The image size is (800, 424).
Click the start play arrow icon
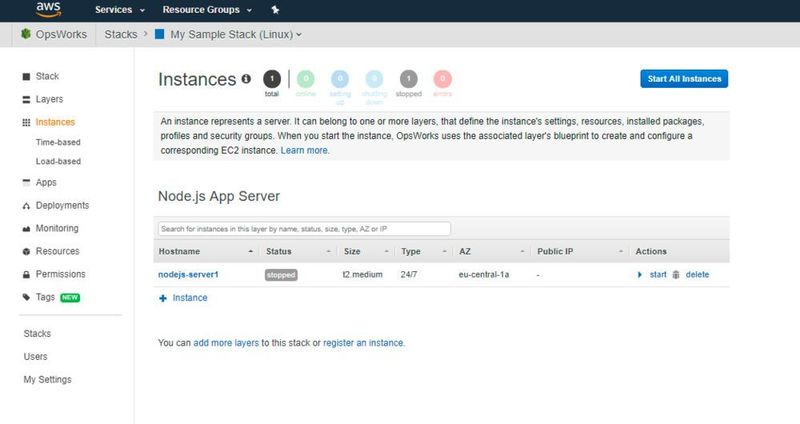[640, 275]
